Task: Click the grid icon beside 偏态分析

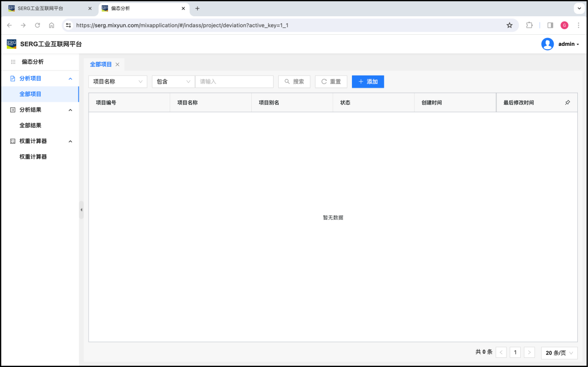Action: (13, 62)
